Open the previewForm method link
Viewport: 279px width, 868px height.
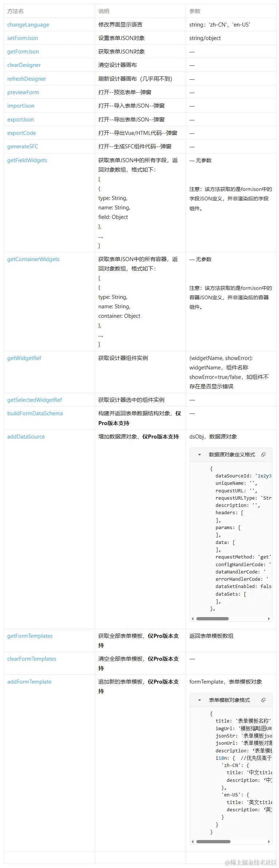(23, 92)
